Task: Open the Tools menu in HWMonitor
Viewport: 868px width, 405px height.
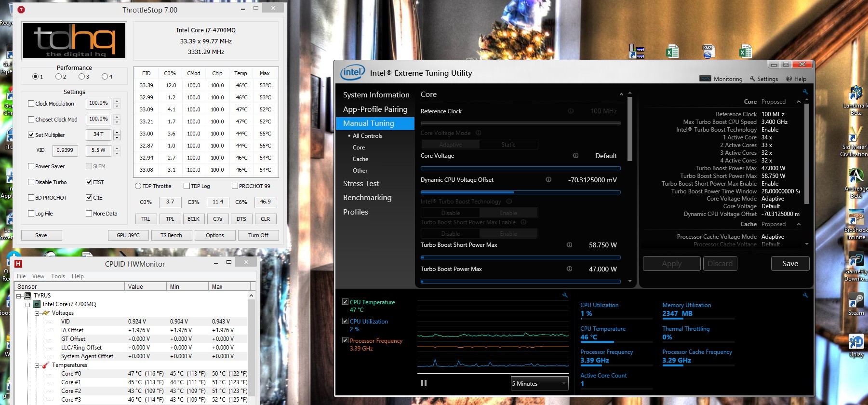Action: pos(58,276)
